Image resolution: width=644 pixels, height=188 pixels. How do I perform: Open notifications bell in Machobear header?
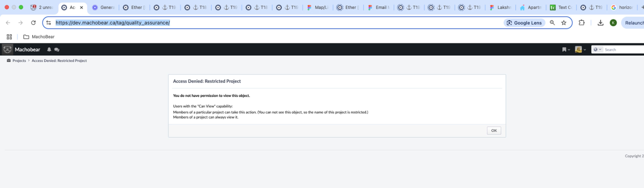(49, 49)
